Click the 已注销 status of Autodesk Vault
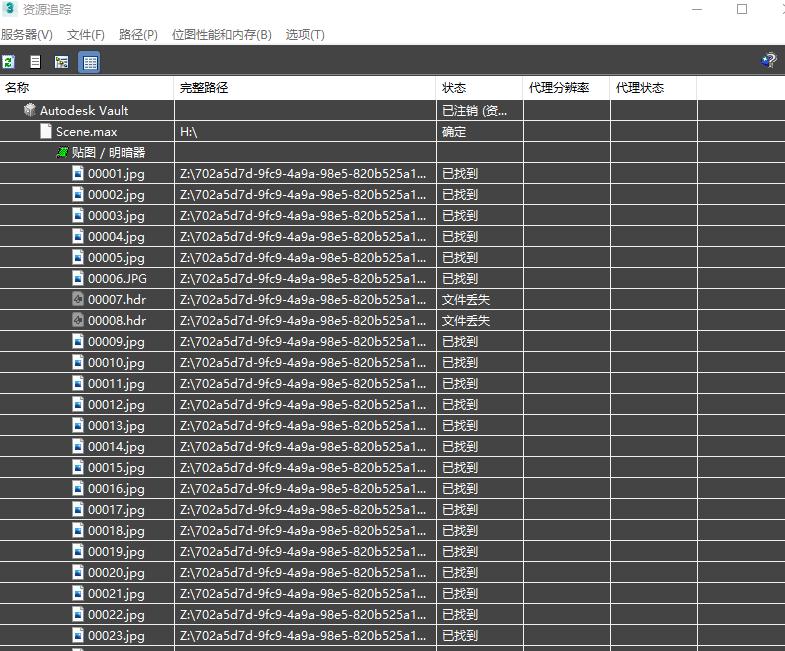The height and width of the screenshot is (651, 785). coord(480,110)
